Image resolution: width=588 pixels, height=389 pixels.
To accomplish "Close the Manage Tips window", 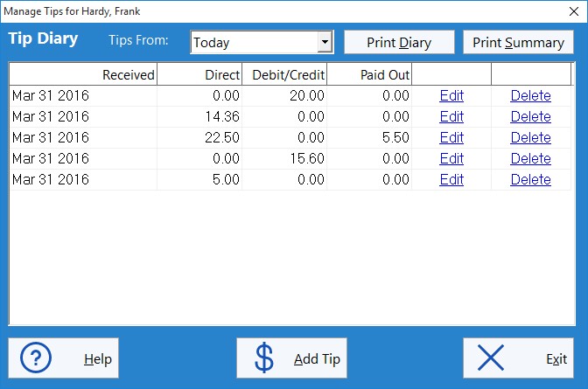I will point(574,11).
